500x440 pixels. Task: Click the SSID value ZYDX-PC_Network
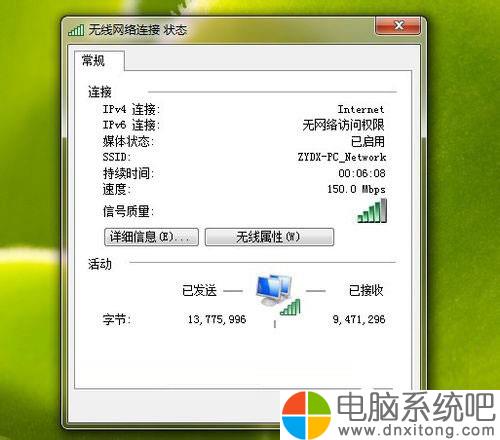click(342, 157)
